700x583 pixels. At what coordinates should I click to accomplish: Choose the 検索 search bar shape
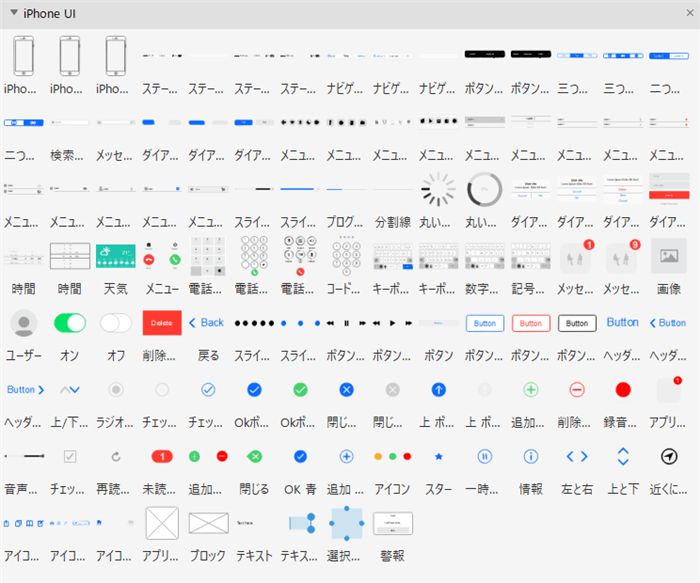(70, 122)
